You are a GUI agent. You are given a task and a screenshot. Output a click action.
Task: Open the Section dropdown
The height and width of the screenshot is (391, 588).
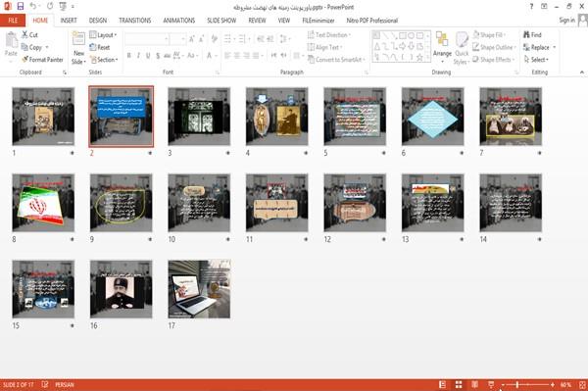click(x=104, y=60)
